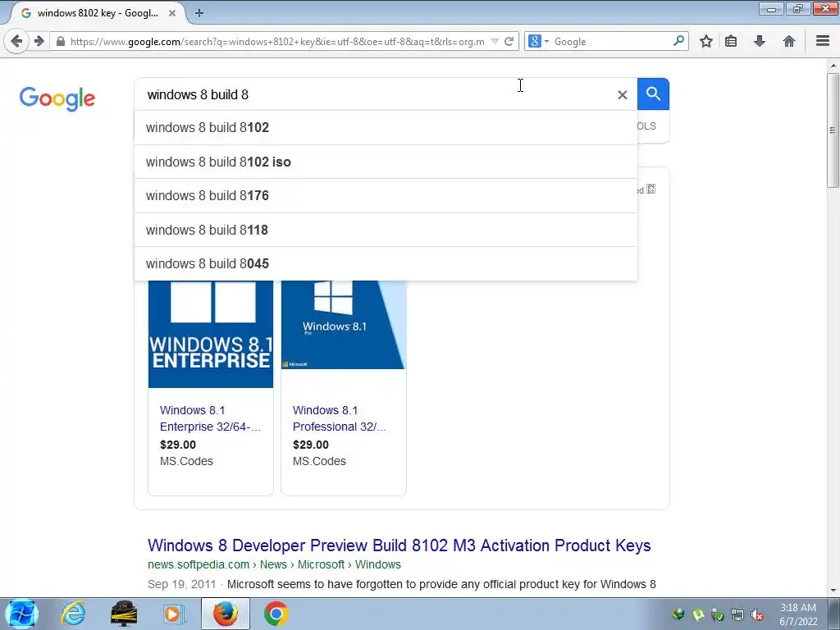Switch to Firefox taskbar icon
Screen dimensions: 840x630
[x=226, y=614]
